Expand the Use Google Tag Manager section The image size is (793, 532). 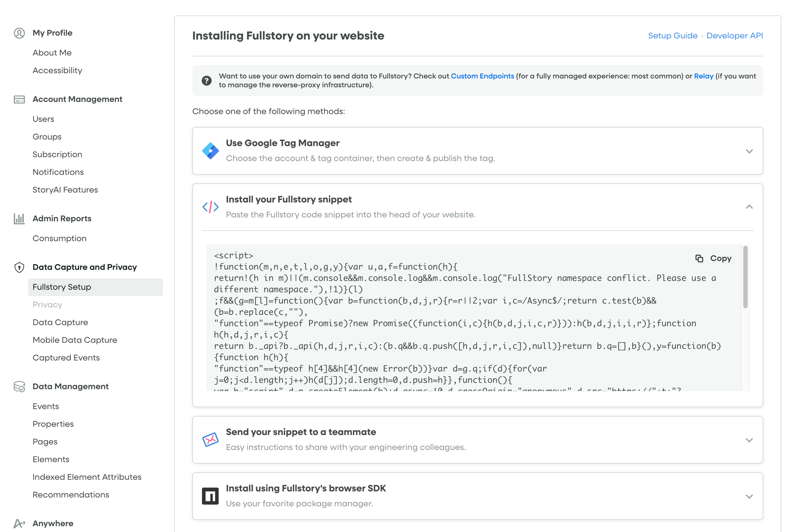749,151
